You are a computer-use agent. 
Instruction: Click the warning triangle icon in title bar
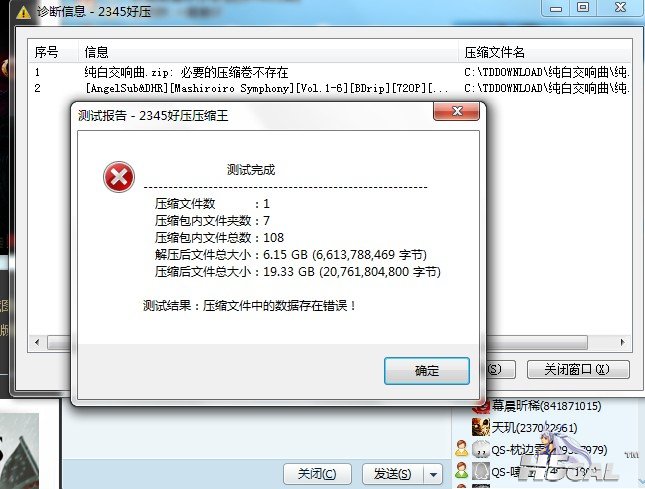point(23,12)
